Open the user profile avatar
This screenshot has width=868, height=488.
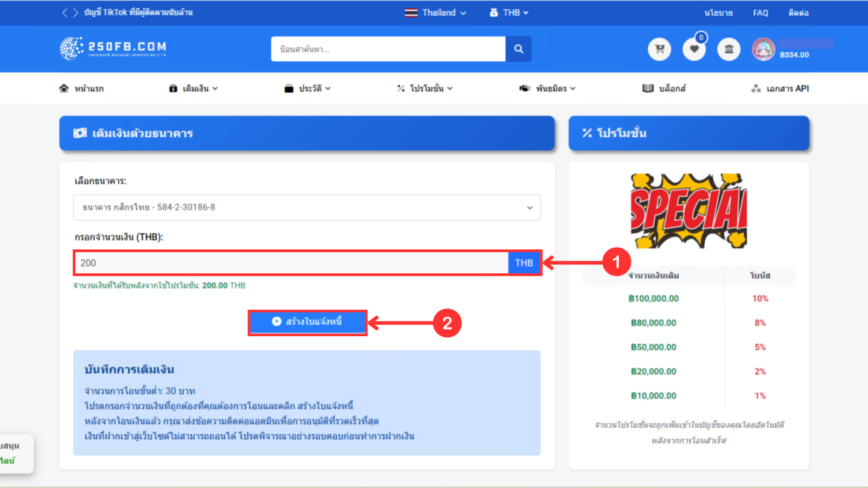point(763,49)
